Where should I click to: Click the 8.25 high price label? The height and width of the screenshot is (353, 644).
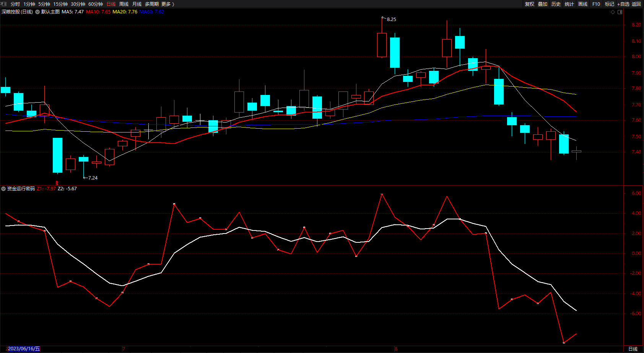(x=392, y=20)
